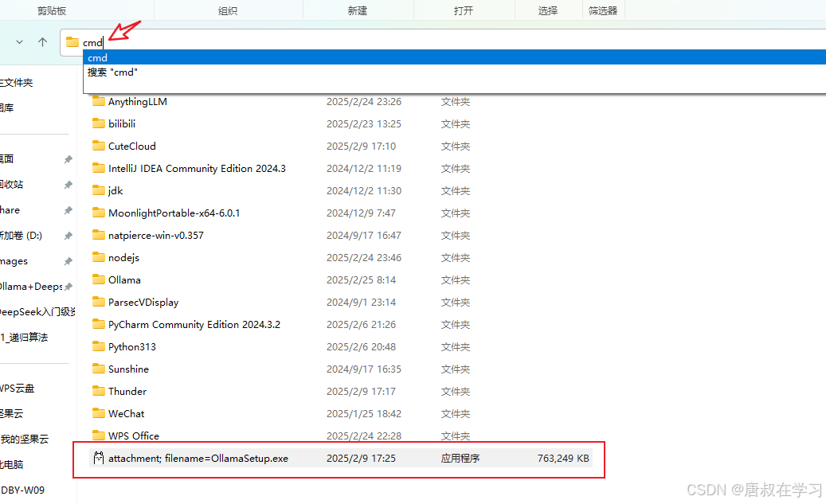Click the pin icon beside the hare item

coord(68,210)
